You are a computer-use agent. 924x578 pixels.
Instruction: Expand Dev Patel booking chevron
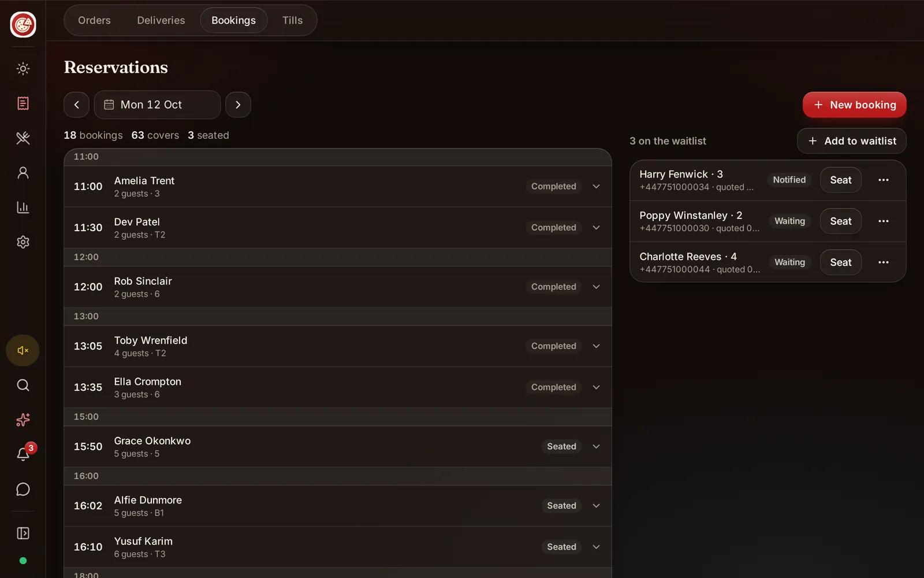tap(597, 228)
